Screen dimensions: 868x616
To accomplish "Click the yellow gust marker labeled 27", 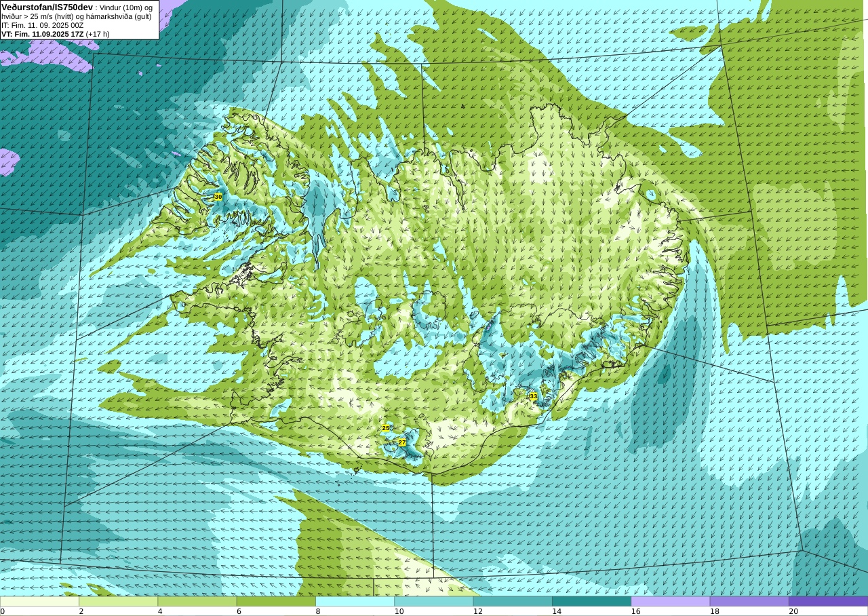I will [x=402, y=442].
